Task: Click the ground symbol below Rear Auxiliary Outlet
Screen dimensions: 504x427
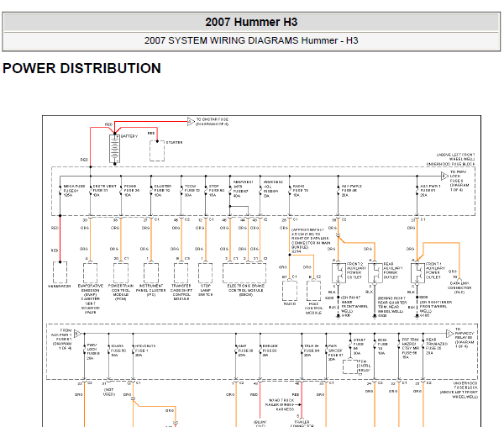Action: [375, 316]
